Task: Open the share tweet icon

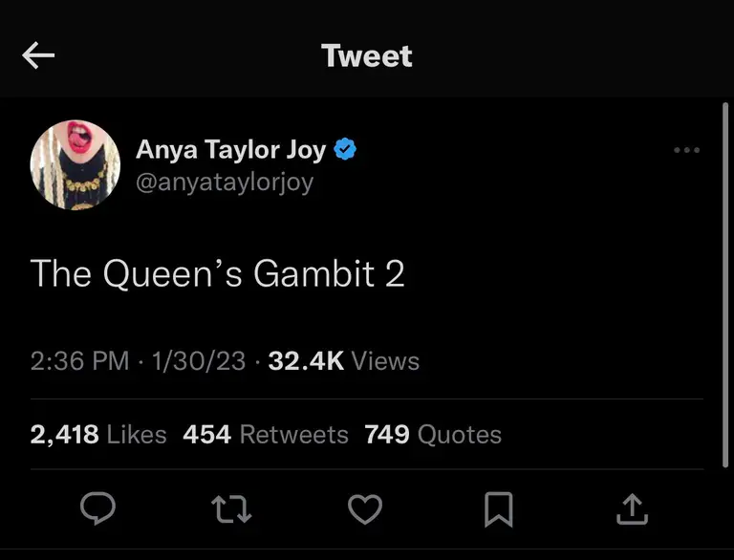Action: coord(631,510)
